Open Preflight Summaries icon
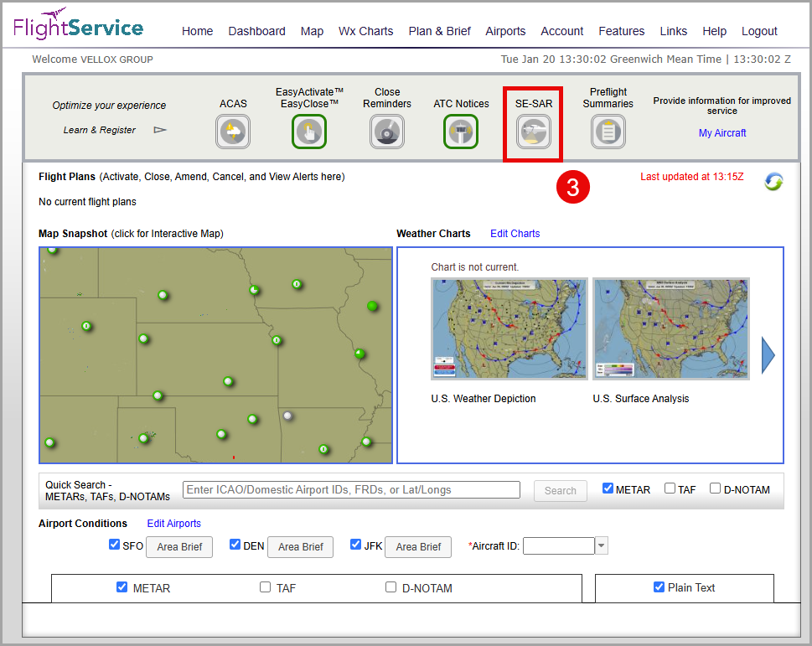 pyautogui.click(x=608, y=132)
